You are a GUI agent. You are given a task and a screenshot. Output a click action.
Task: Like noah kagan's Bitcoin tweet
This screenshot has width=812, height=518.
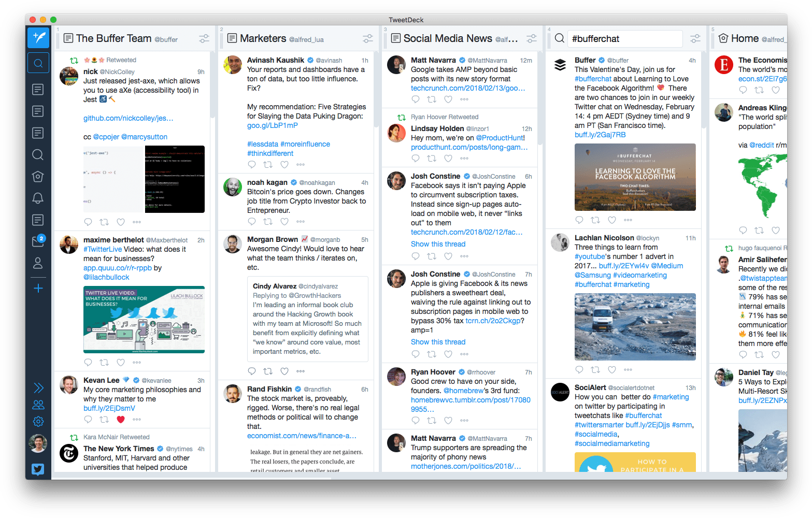pos(284,222)
